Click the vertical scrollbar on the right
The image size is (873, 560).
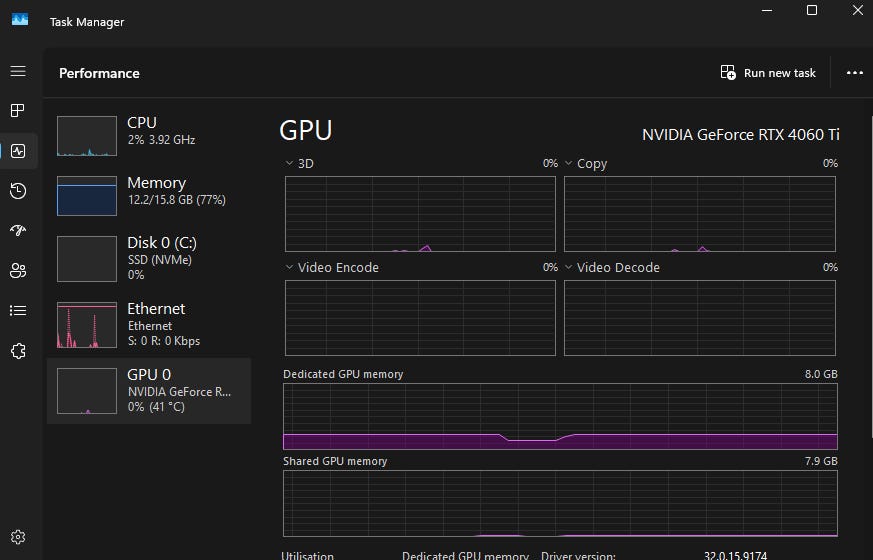pos(870,277)
